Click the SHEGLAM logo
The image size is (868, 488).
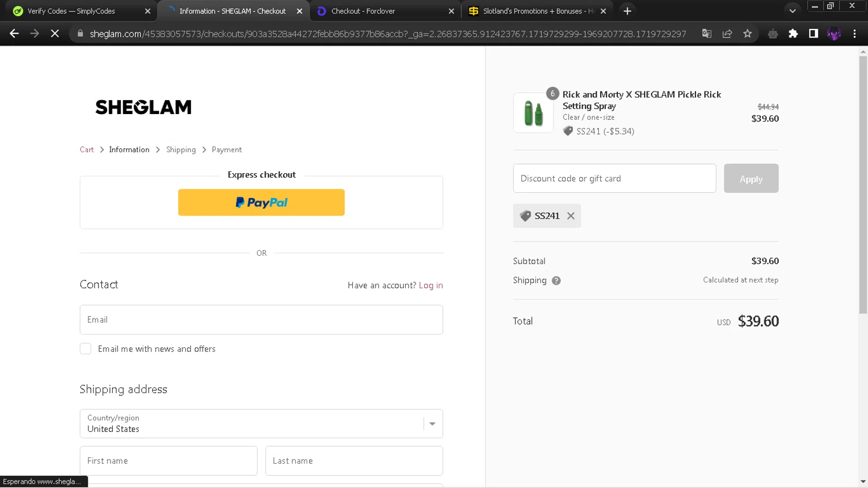coord(144,107)
